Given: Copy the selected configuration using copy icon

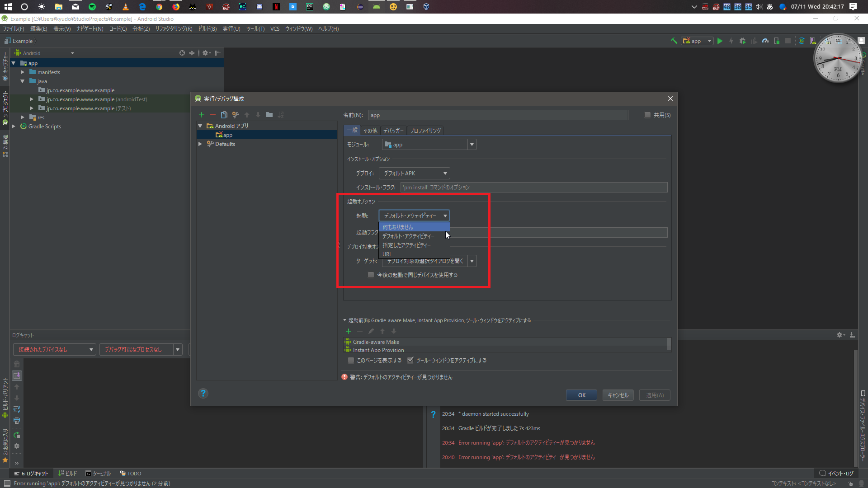Looking at the screenshot, I should tap(224, 115).
